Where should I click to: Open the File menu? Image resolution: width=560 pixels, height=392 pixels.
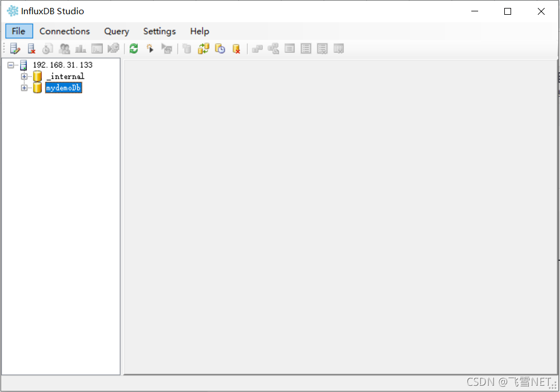19,31
